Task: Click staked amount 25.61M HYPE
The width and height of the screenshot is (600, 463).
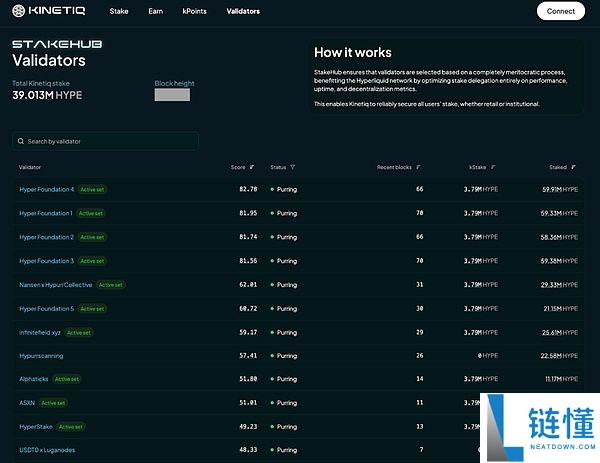Action: pyautogui.click(x=560, y=333)
